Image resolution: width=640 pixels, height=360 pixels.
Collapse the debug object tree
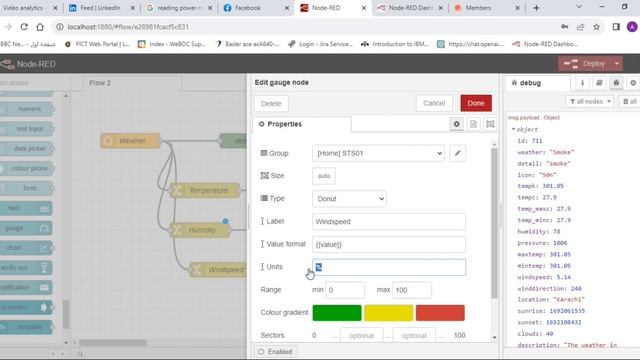[513, 129]
